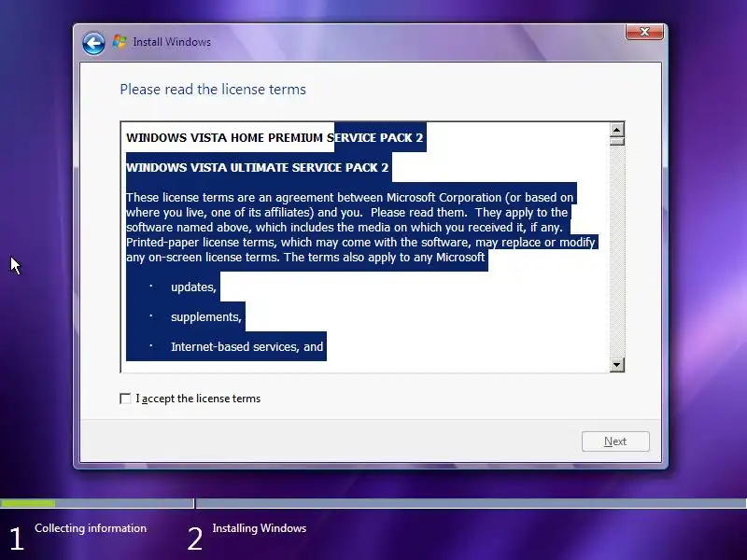This screenshot has width=747, height=560.
Task: Click the license text scrollbar thumb
Action: pyautogui.click(x=617, y=142)
